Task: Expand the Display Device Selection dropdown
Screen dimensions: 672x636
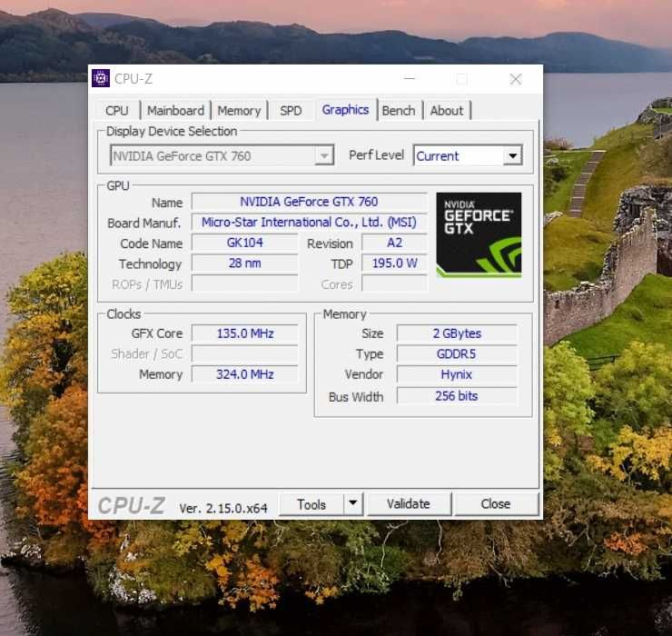Action: click(x=222, y=155)
